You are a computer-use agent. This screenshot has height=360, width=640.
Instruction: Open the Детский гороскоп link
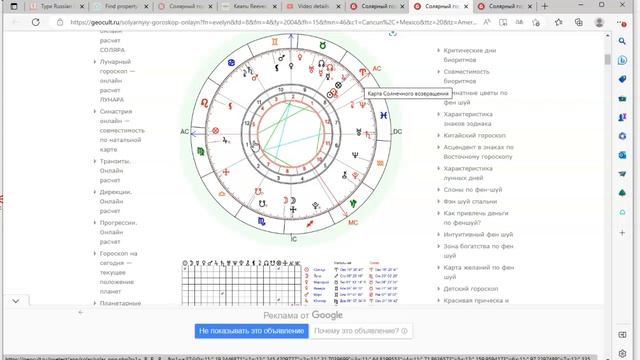point(471,289)
